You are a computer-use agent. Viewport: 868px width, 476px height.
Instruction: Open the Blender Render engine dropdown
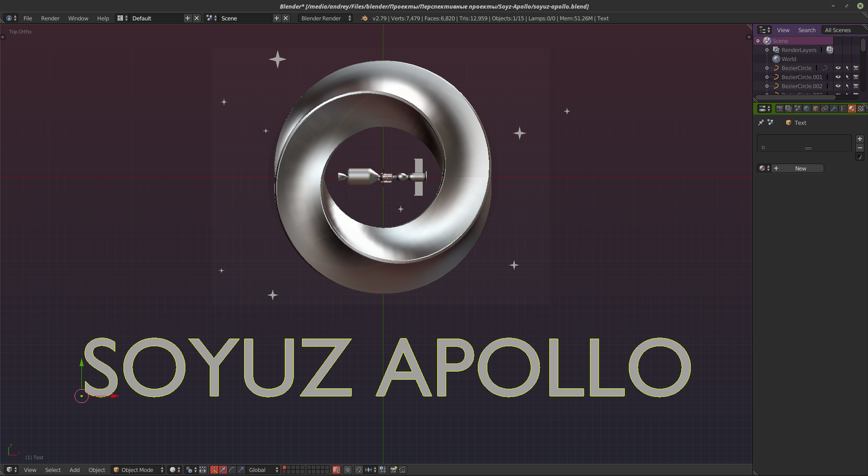(x=326, y=18)
